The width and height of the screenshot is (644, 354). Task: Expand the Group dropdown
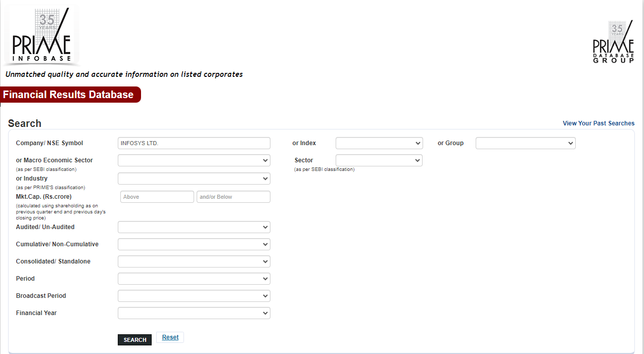pyautogui.click(x=525, y=143)
